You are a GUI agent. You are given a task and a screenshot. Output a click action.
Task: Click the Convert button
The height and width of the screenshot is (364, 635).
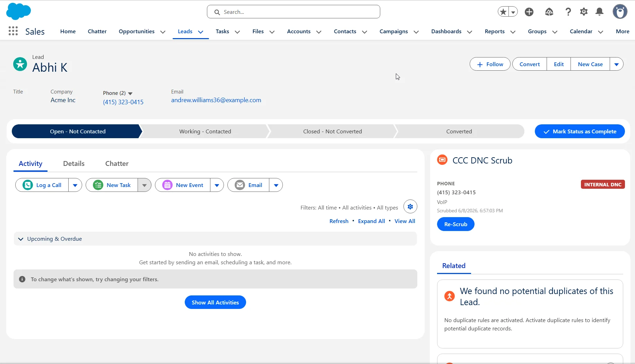point(530,64)
